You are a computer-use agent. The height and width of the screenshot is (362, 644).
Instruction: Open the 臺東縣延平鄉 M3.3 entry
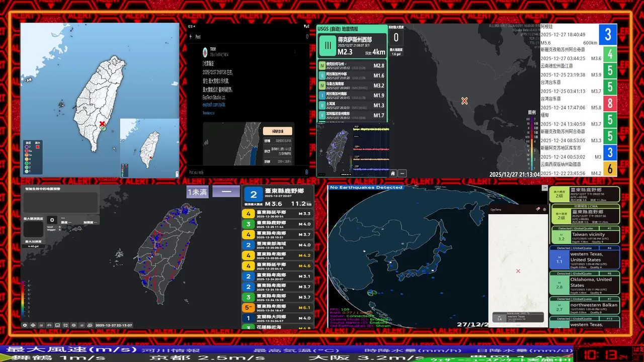278,214
